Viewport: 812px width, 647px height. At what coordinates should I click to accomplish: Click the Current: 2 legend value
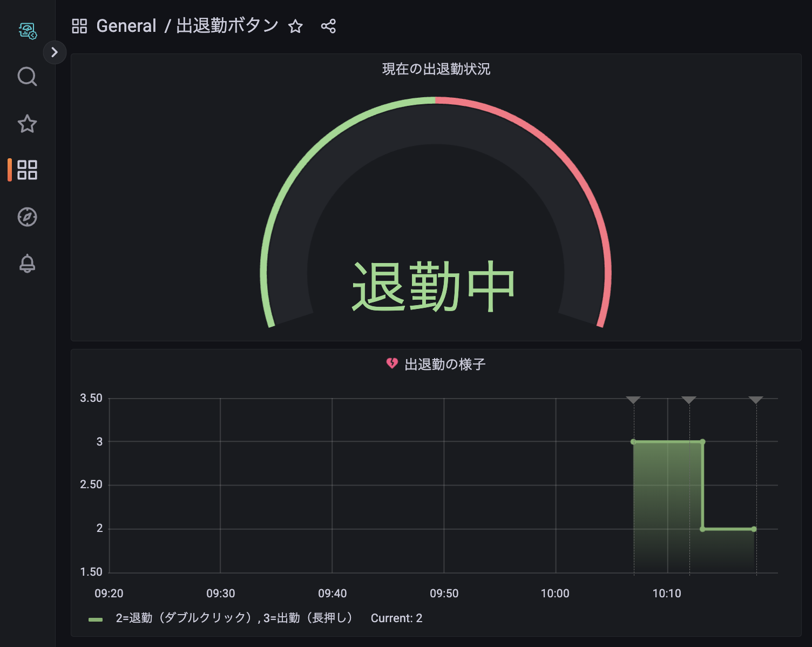396,618
